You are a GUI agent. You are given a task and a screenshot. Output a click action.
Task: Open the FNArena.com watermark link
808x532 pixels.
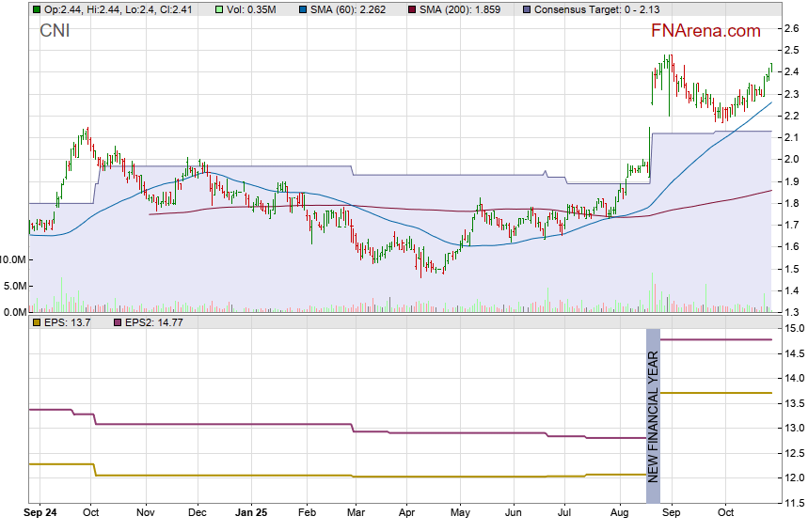pos(705,31)
